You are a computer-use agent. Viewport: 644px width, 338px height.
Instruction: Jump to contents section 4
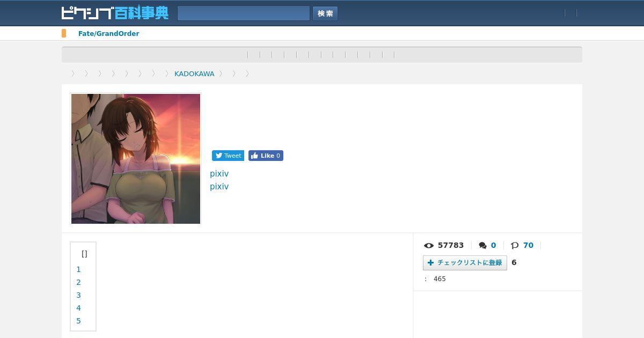(x=78, y=308)
